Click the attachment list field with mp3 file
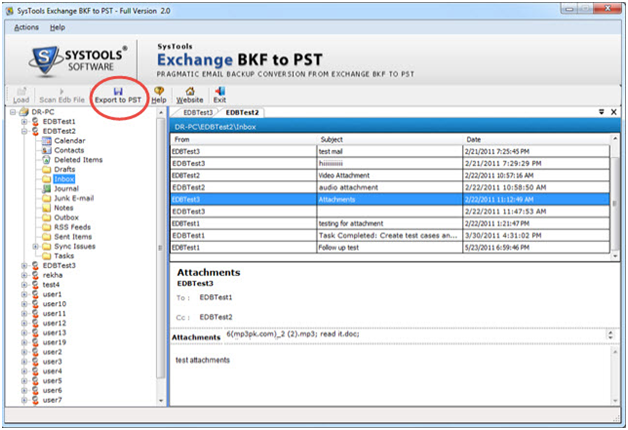Screen dimensions: 628x430 pos(415,335)
